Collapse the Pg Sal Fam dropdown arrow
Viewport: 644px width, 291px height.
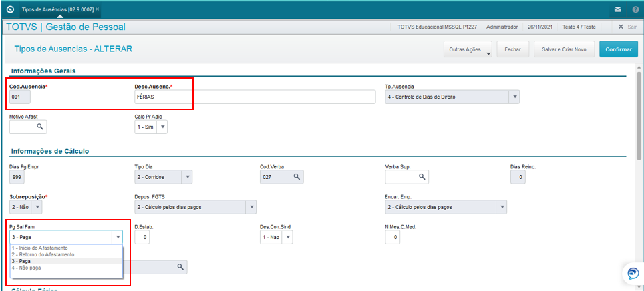[118, 237]
